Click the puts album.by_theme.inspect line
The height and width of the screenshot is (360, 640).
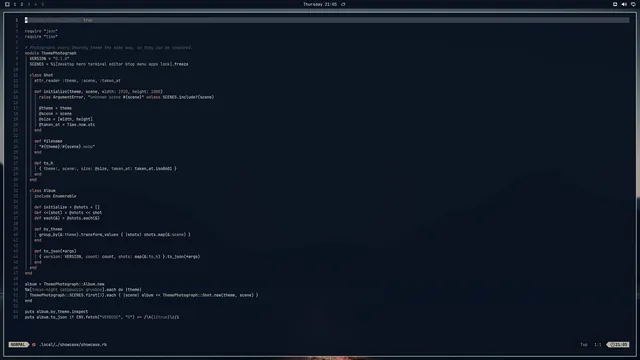tap(56, 311)
